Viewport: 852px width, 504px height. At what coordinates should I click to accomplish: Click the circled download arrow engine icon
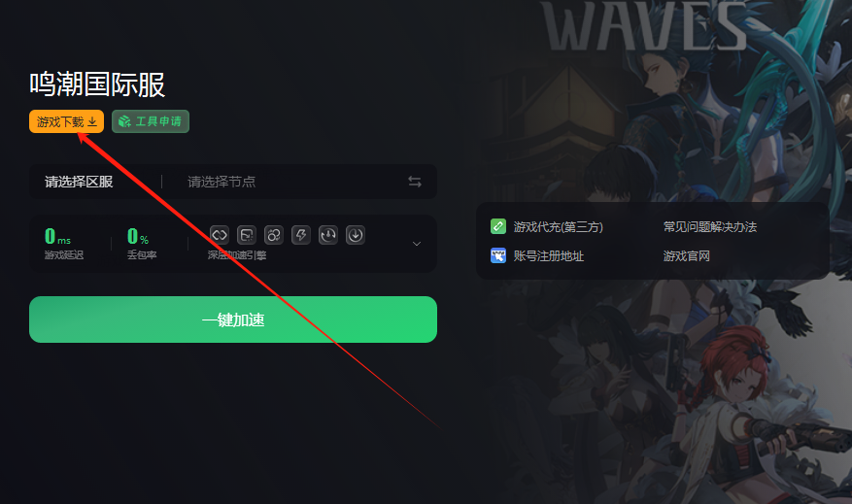tap(356, 235)
